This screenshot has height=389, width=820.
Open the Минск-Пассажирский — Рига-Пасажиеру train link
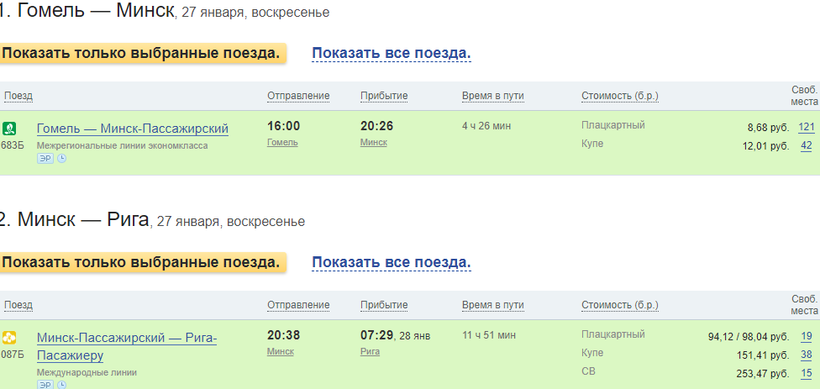click(127, 347)
